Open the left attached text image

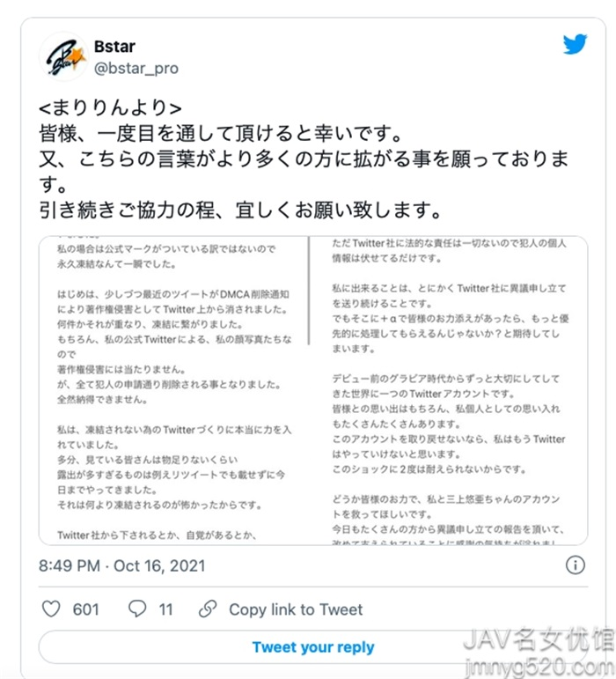point(173,390)
